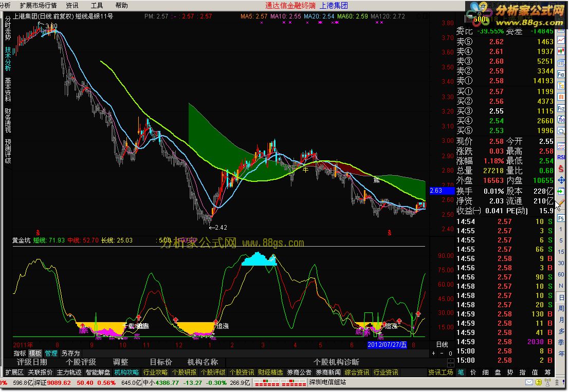
Task: Zoom out chart with minus button
Action: (x=442, y=353)
